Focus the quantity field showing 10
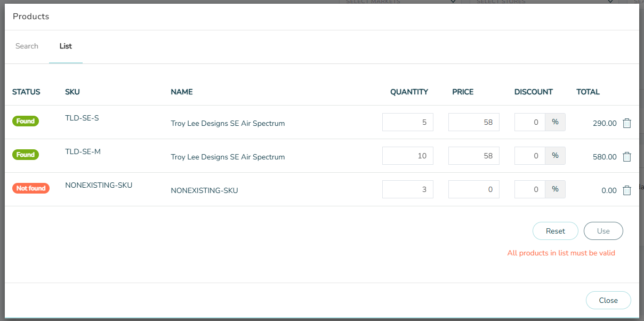This screenshot has width=644, height=321. [x=408, y=156]
